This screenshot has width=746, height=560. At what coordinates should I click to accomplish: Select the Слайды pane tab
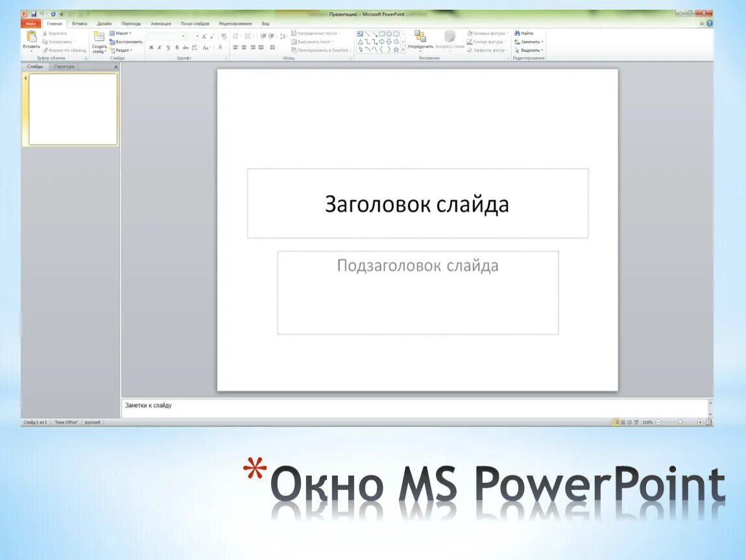35,67
